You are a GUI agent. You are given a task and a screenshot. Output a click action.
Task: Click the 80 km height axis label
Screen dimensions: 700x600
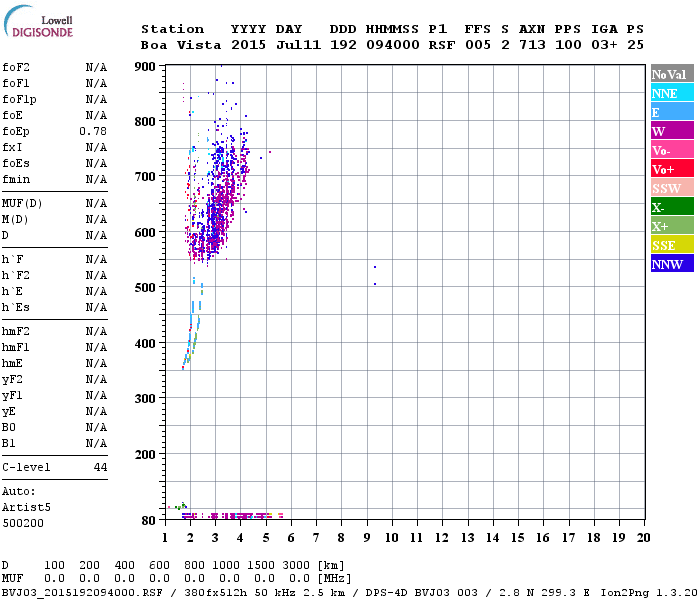[149, 521]
